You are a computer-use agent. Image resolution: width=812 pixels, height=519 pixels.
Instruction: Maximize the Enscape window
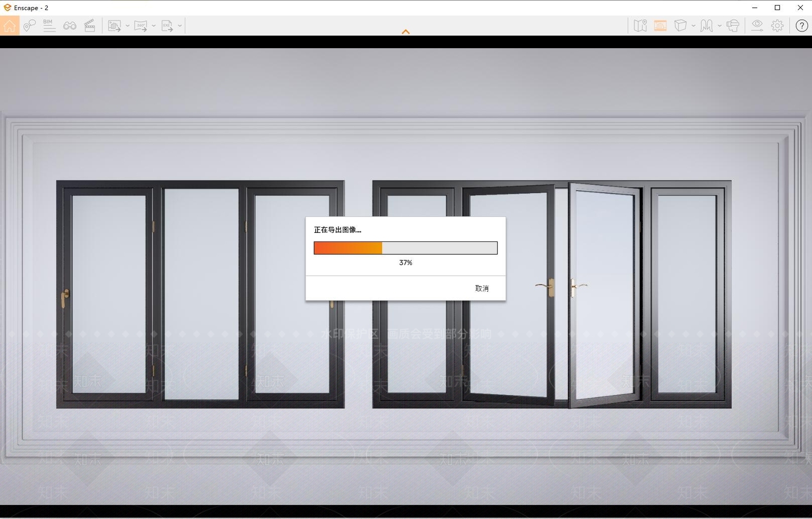777,8
